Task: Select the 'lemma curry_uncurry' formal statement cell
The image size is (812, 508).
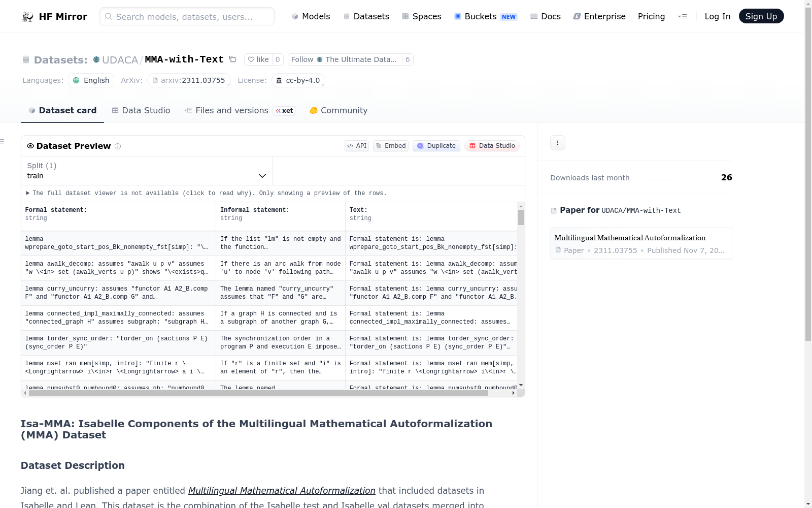Action: [119, 293]
